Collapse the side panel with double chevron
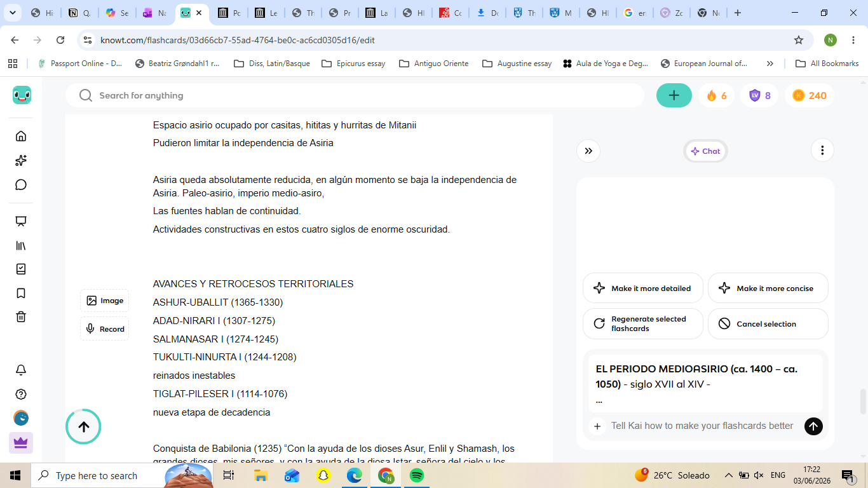This screenshot has height=488, width=868. (x=588, y=151)
